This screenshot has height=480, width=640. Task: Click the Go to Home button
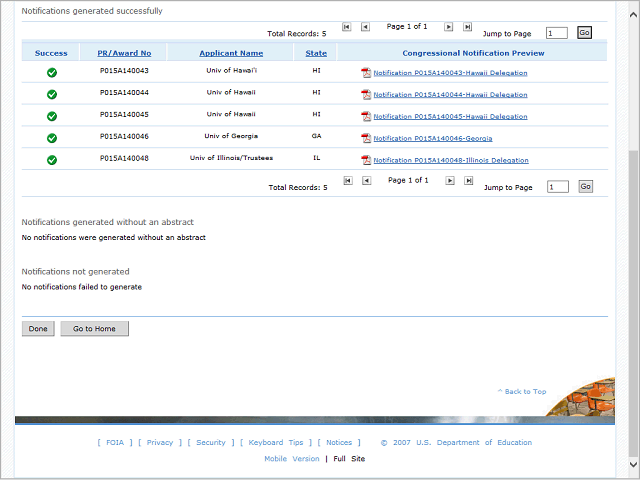point(94,329)
